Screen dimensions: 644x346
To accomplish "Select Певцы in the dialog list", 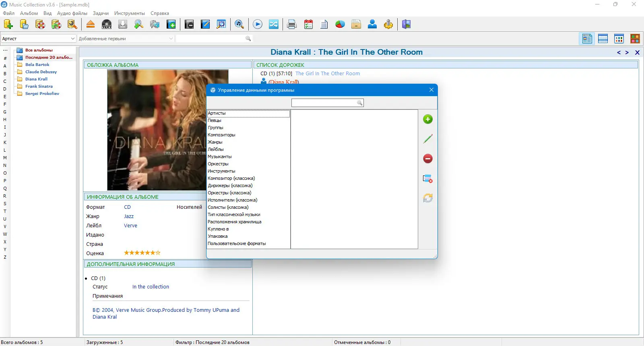I will click(248, 121).
